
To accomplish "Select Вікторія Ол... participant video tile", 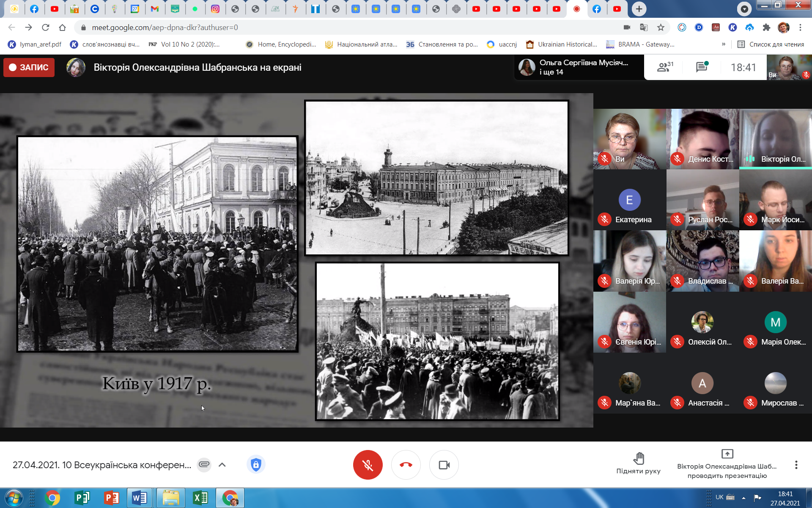I will click(775, 139).
